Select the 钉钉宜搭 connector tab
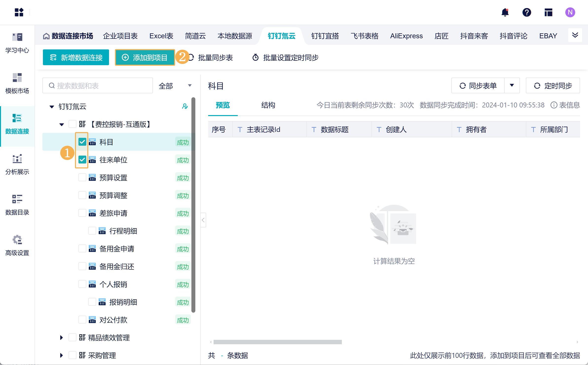This screenshot has height=365, width=588. tap(325, 36)
